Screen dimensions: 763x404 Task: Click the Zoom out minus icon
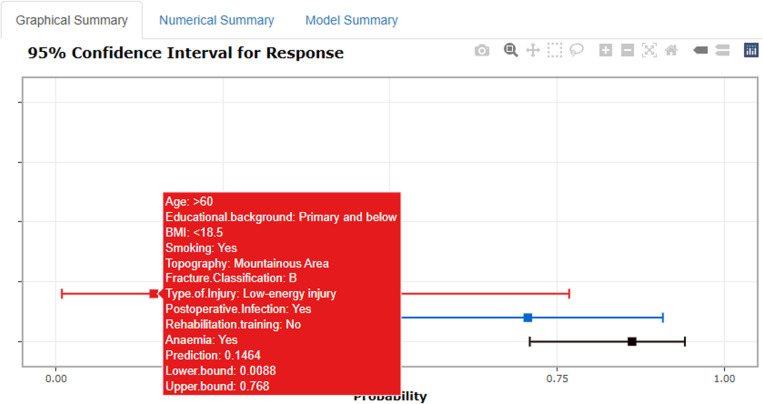(628, 50)
